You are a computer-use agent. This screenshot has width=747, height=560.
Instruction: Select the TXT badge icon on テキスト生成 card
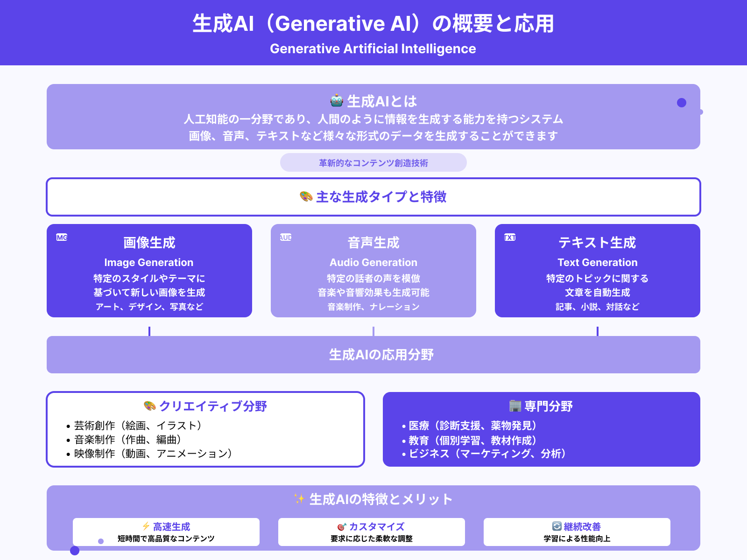[510, 238]
